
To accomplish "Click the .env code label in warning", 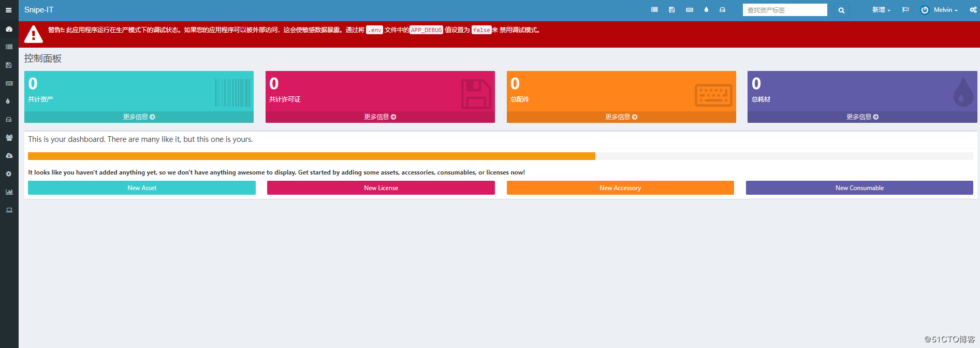I will [x=374, y=30].
